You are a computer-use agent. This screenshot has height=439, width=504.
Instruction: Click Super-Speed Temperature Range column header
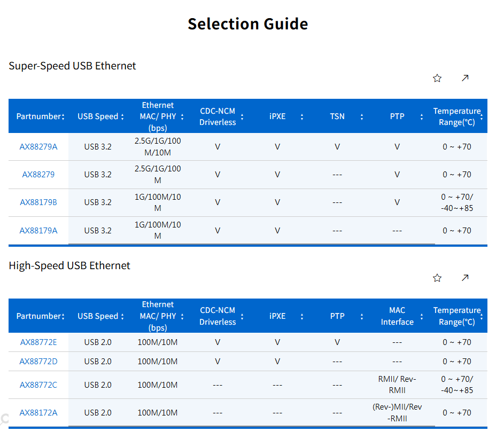pyautogui.click(x=457, y=116)
